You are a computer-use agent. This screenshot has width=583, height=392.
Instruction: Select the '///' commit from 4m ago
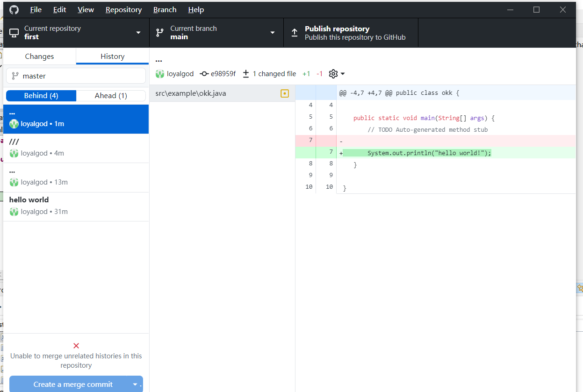76,148
